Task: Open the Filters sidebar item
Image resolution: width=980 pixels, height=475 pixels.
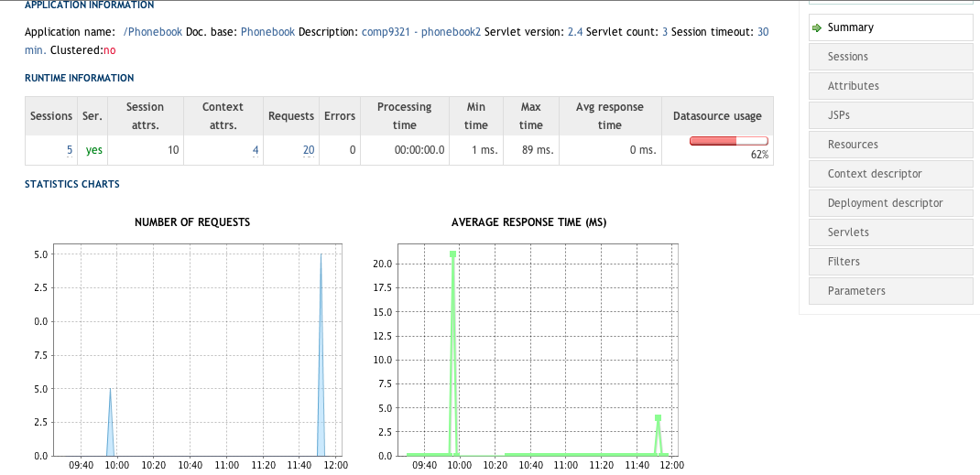Action: point(844,262)
